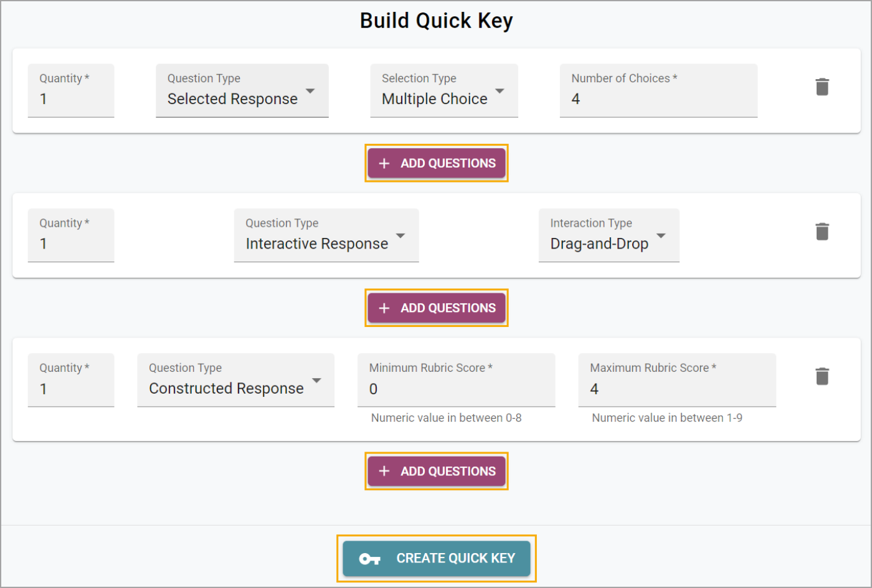Click the Create Quick Key button

(437, 558)
